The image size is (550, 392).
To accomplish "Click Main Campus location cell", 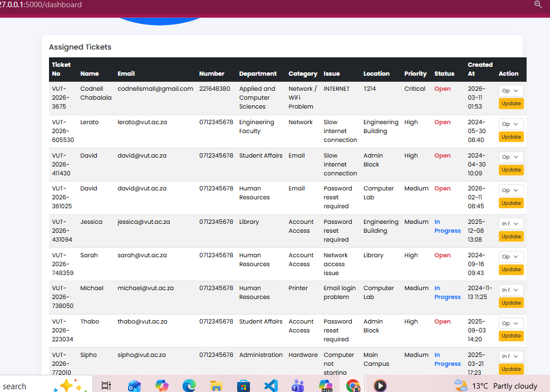I will pyautogui.click(x=376, y=359).
